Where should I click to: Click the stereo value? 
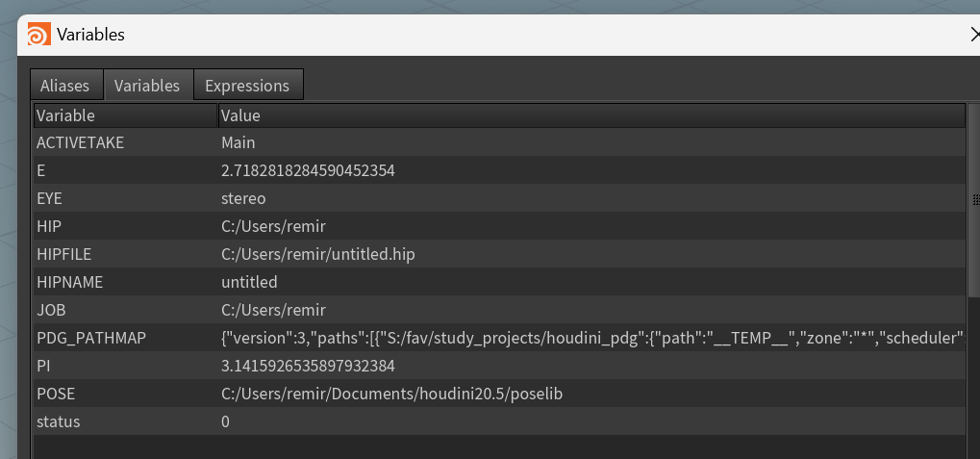pos(243,198)
